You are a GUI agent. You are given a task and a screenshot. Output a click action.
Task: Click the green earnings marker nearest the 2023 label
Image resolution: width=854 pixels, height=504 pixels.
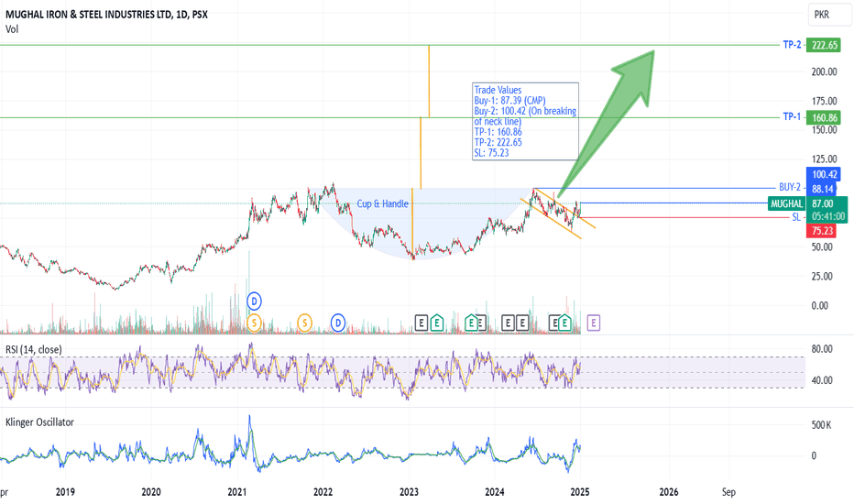(437, 323)
